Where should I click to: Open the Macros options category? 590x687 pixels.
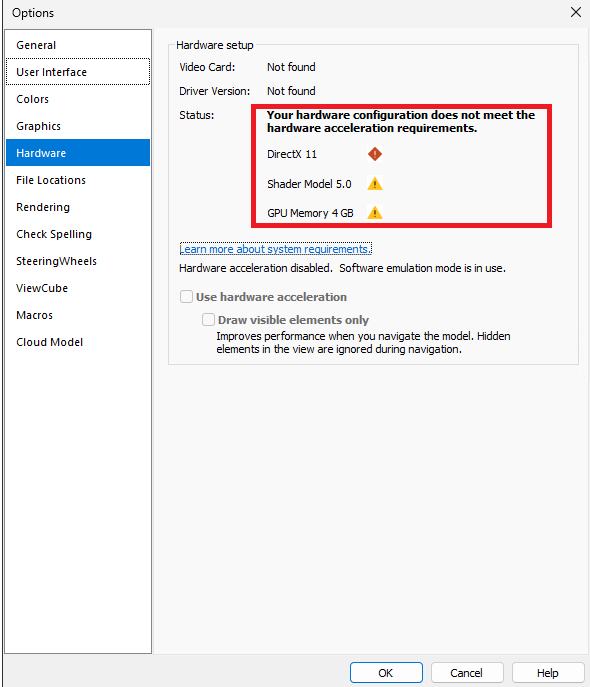point(78,315)
